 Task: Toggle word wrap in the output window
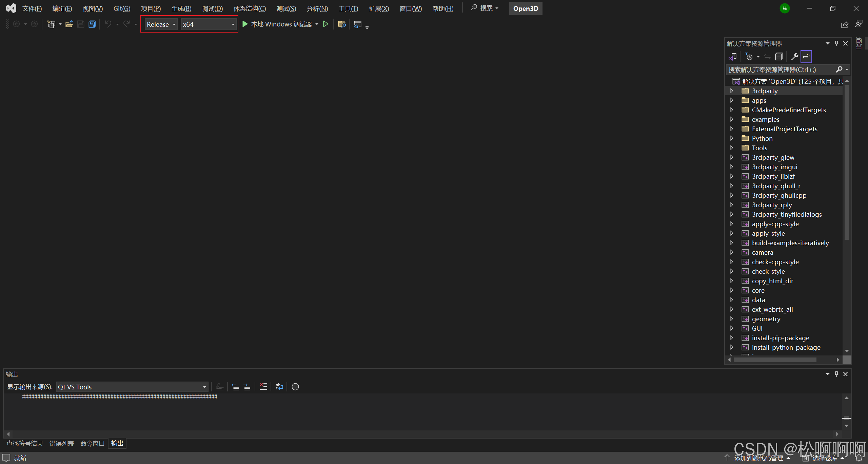[279, 387]
